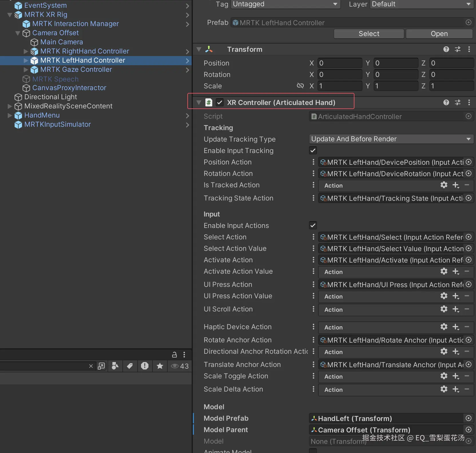Edit Position X value field
476x453 pixels.
(x=340, y=63)
